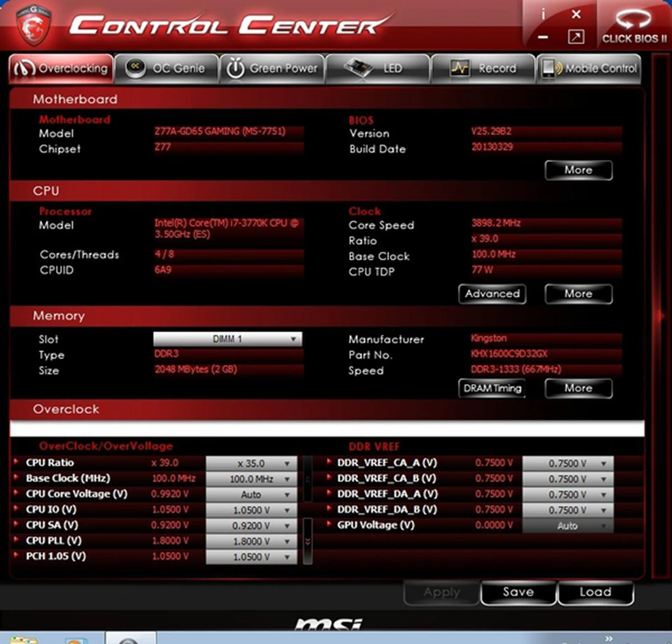The height and width of the screenshot is (644, 672).
Task: Click the scroll-up chevron in overclock list
Action: (x=308, y=480)
